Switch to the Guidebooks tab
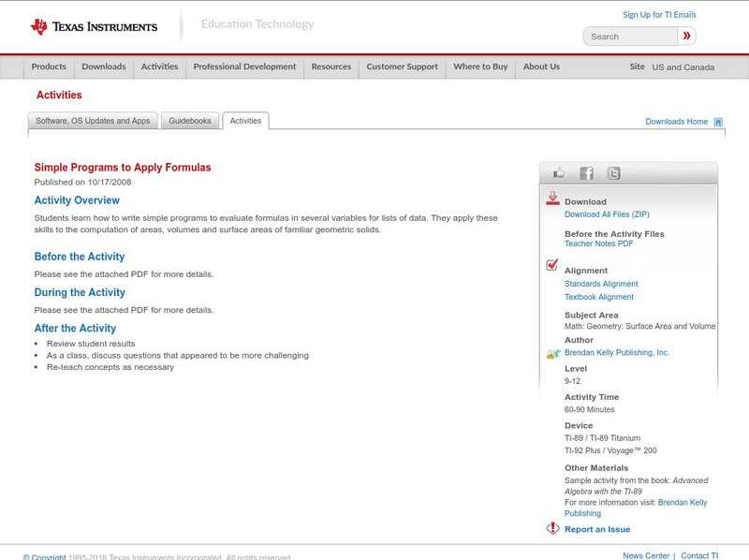This screenshot has height=560, width=749. (191, 121)
